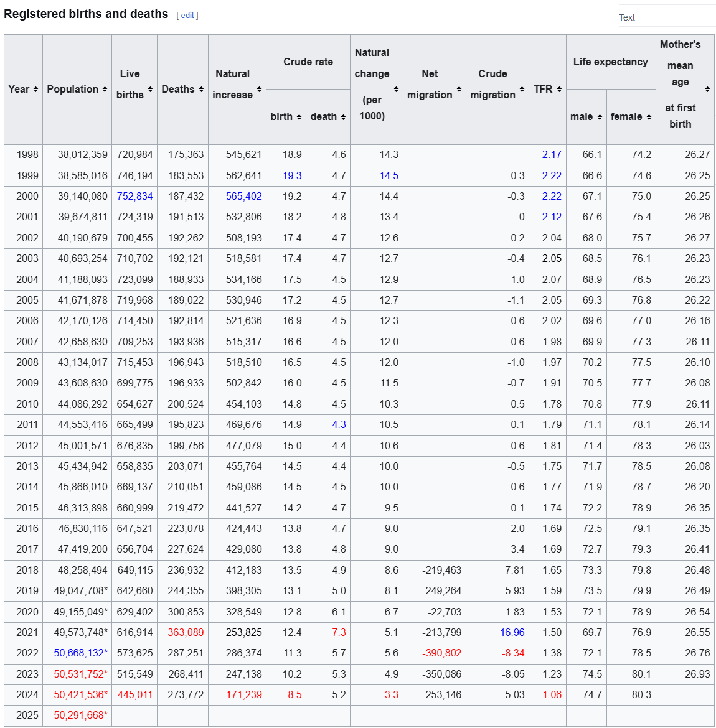Viewport: 716px width, 728px height.
Task: Select net migration -219,463 in 2018 row
Action: 442,570
